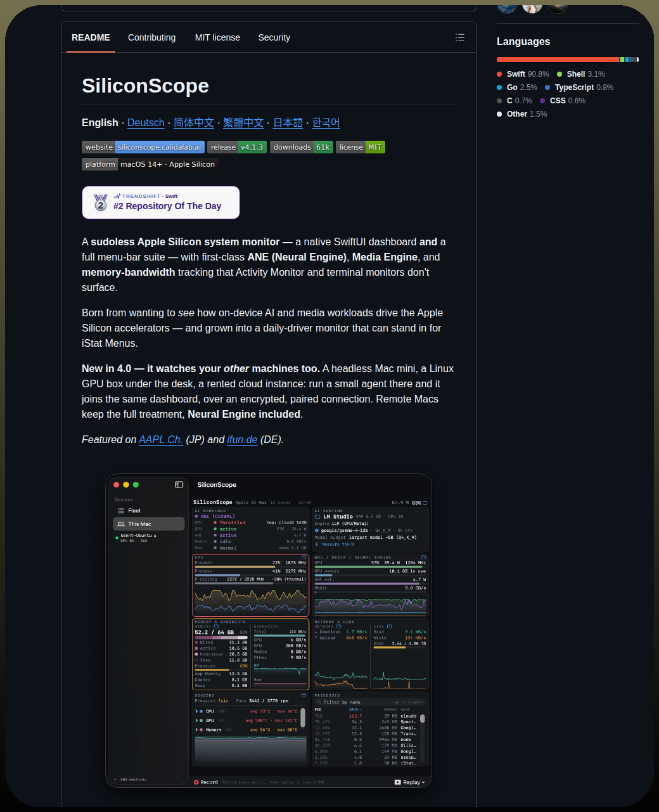This screenshot has height=812, width=659.
Task: Click the bold English language label
Action: tap(100, 123)
